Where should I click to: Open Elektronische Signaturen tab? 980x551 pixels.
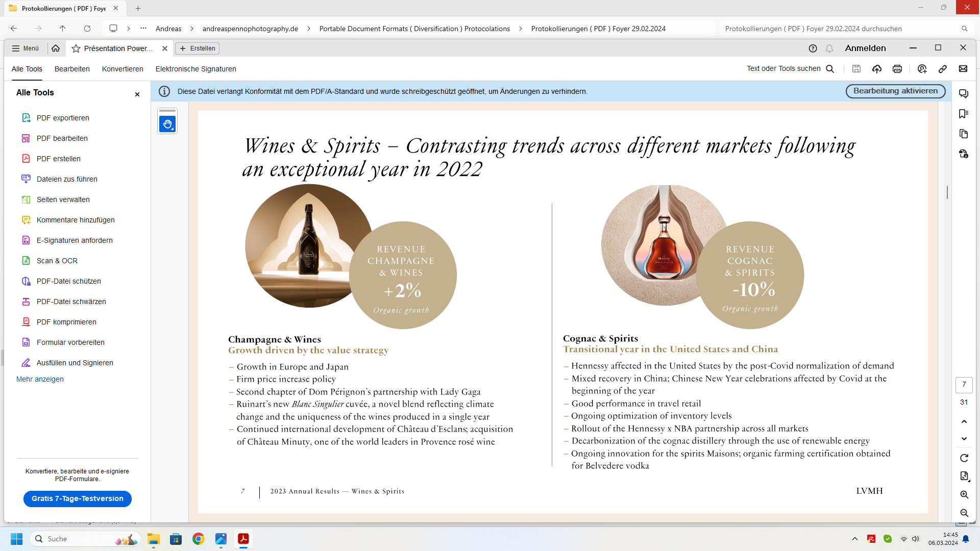click(196, 69)
